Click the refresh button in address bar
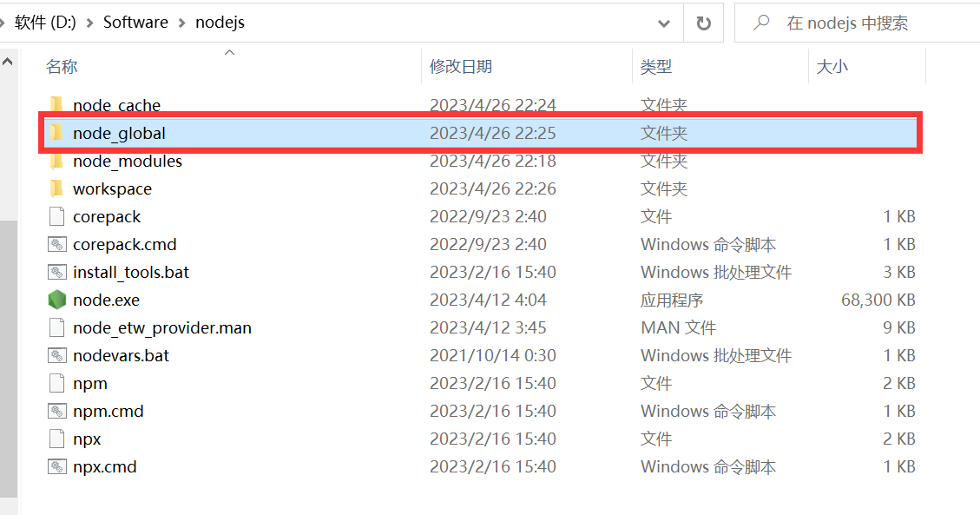The width and height of the screenshot is (980, 515). [703, 22]
